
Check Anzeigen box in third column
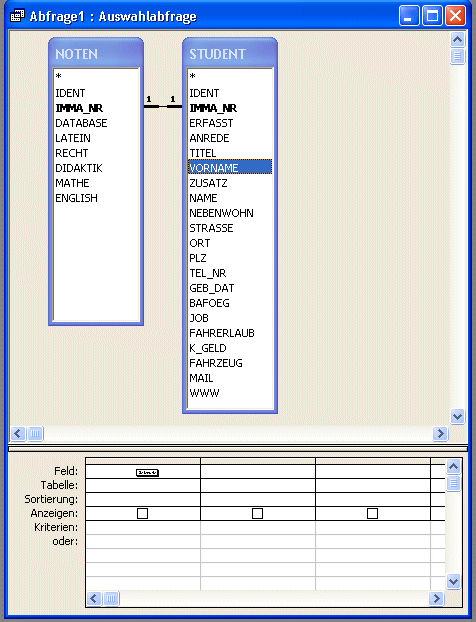(x=372, y=513)
